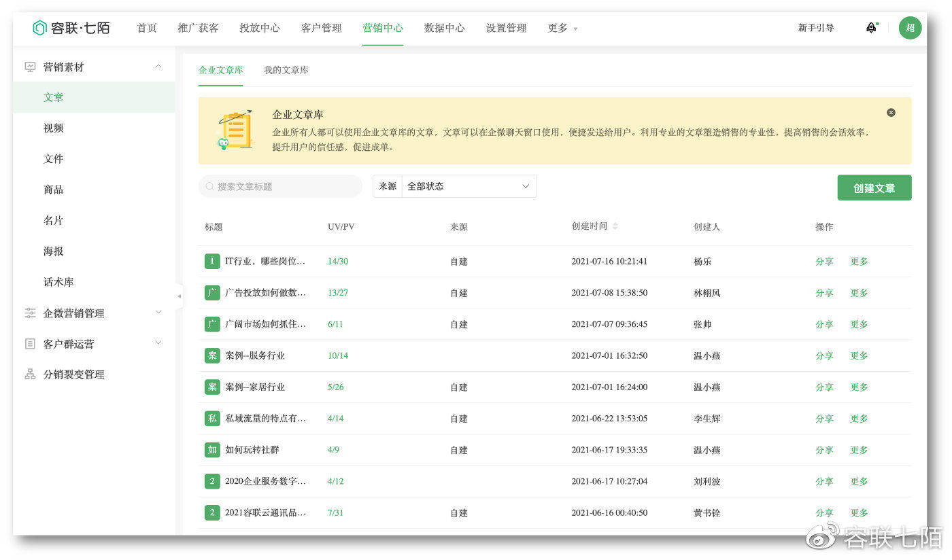
Task: Open the 设置管理 navigation item
Action: point(506,28)
